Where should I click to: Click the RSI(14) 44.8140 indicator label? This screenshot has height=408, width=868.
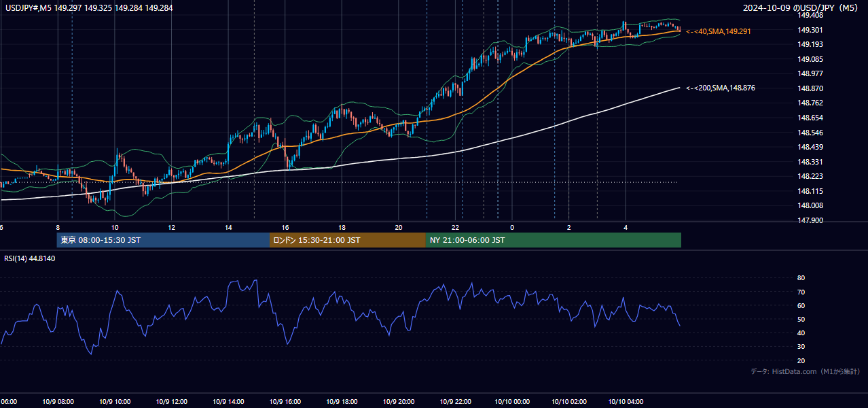(x=30, y=258)
